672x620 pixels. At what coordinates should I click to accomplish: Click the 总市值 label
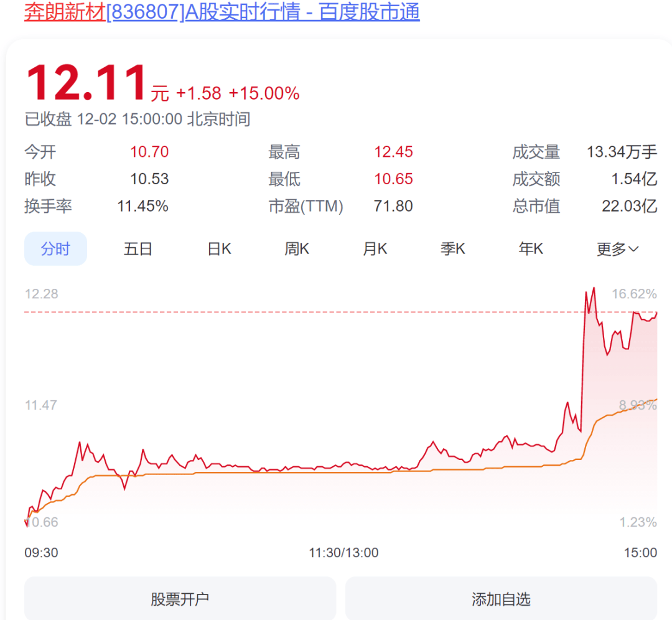click(x=536, y=206)
